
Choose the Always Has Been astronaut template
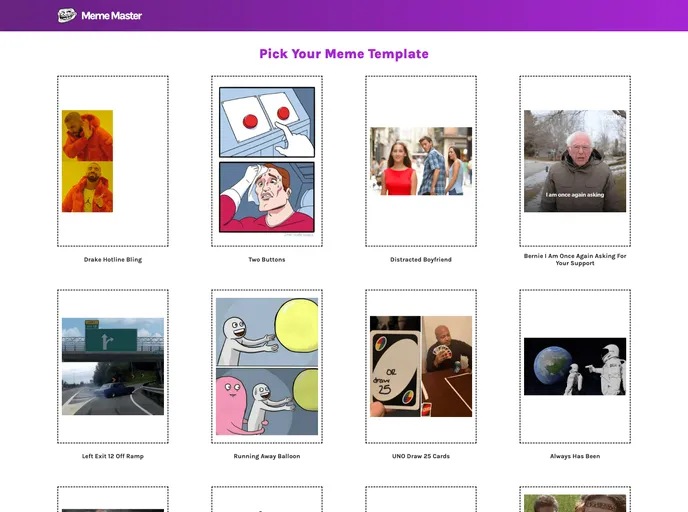[x=575, y=367]
